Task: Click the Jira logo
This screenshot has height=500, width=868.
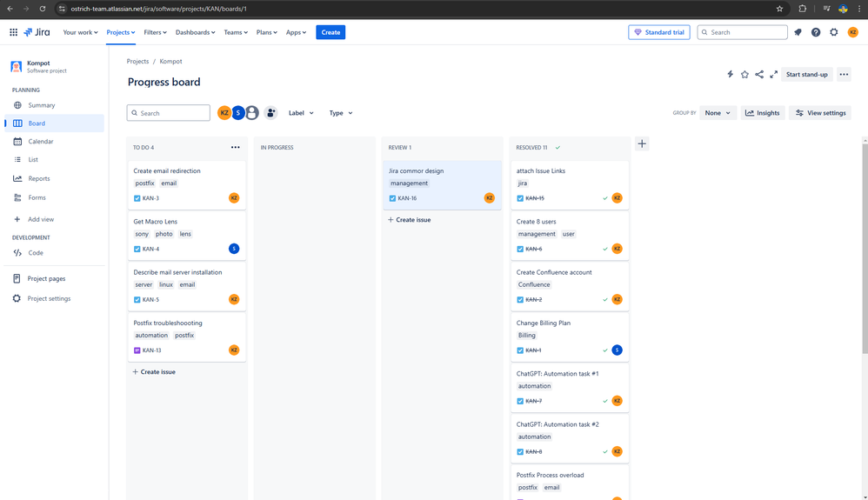Action: (37, 32)
